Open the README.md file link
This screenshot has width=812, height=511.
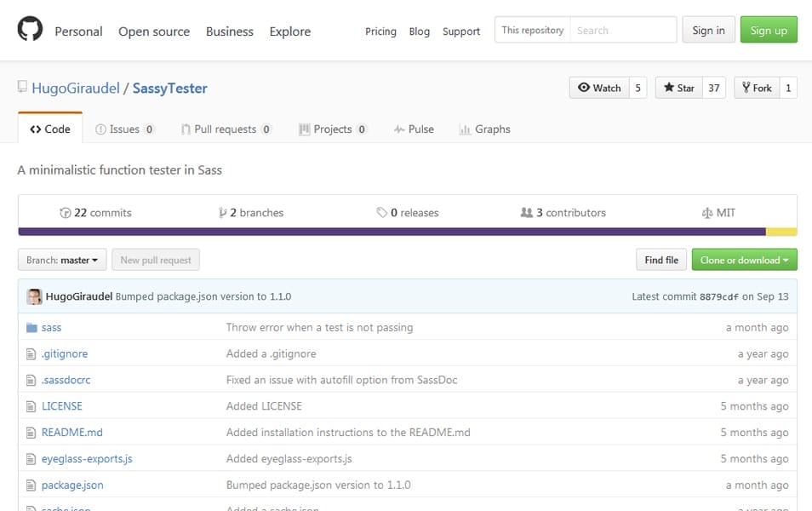click(71, 432)
